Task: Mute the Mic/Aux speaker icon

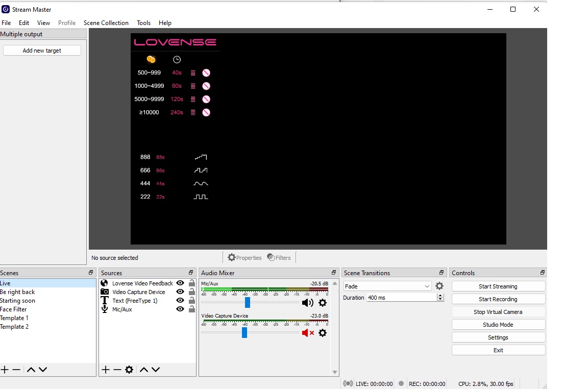Action: 307,303
